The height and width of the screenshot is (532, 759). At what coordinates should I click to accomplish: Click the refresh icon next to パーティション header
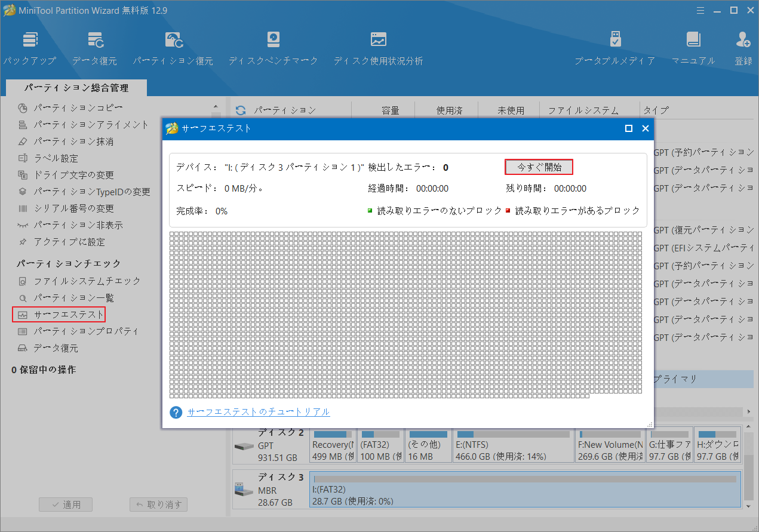pos(241,110)
